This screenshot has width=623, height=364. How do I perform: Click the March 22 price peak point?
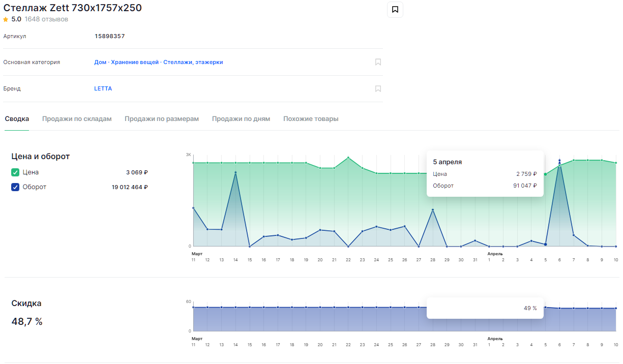pyautogui.click(x=348, y=158)
